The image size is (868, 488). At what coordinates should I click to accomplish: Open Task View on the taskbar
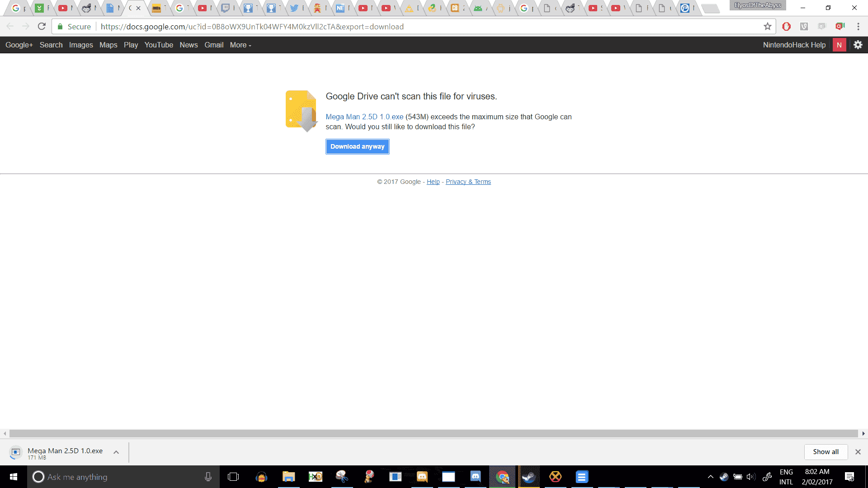pyautogui.click(x=233, y=477)
